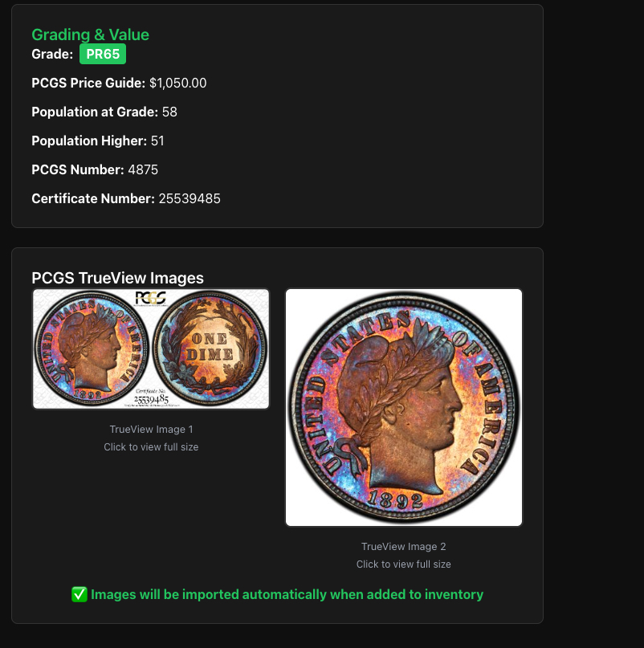644x648 pixels.
Task: Click 'Click to view full size' under Image 2
Action: (x=404, y=564)
